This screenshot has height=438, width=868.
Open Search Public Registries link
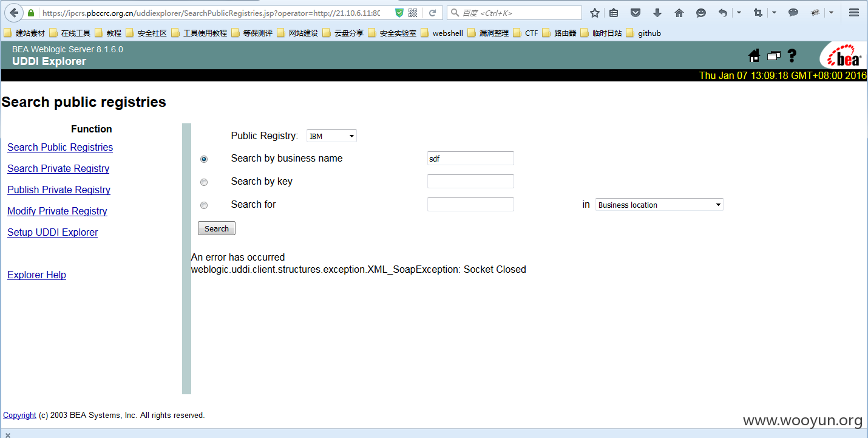click(x=60, y=148)
